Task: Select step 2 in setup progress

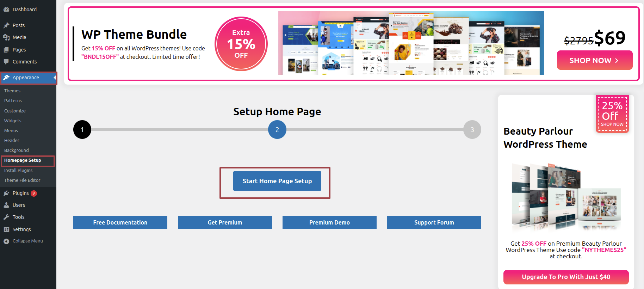Action: [277, 130]
